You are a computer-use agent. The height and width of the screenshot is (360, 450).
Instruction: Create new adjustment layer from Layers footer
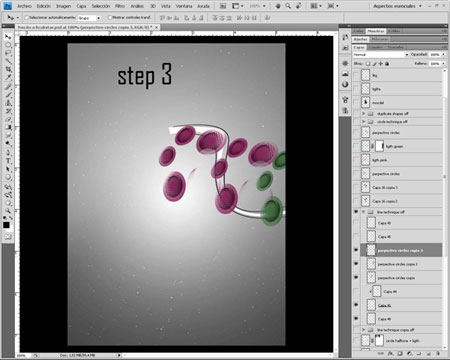click(410, 353)
